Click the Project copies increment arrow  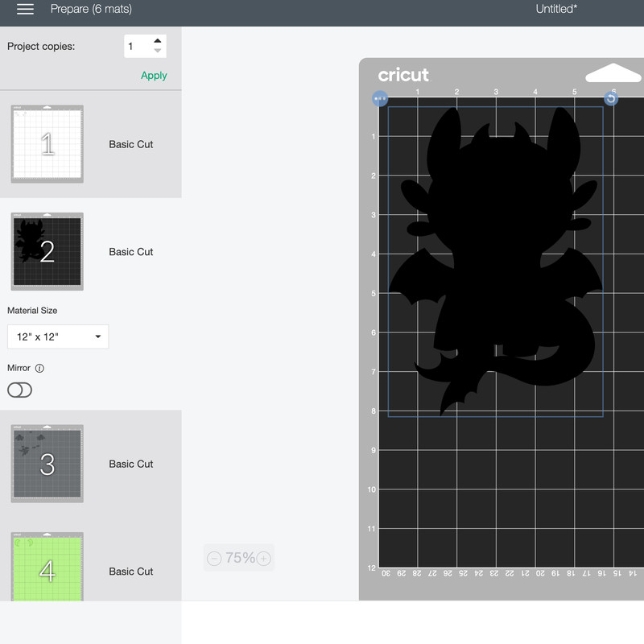click(x=159, y=40)
